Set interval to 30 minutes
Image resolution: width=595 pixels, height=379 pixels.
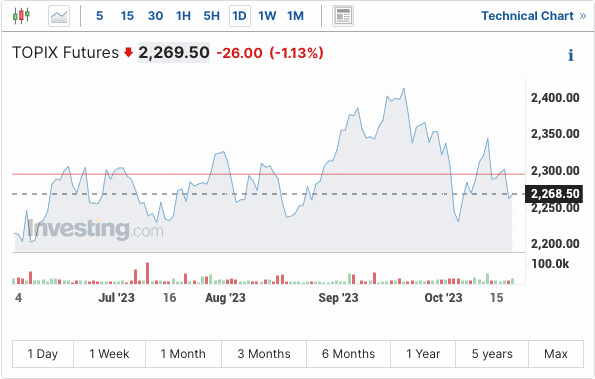[x=155, y=16]
